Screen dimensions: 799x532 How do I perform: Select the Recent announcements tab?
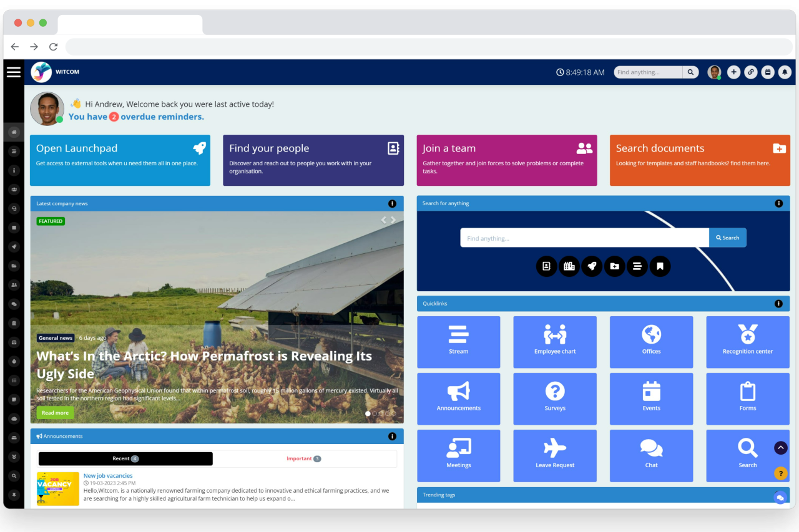pos(125,459)
